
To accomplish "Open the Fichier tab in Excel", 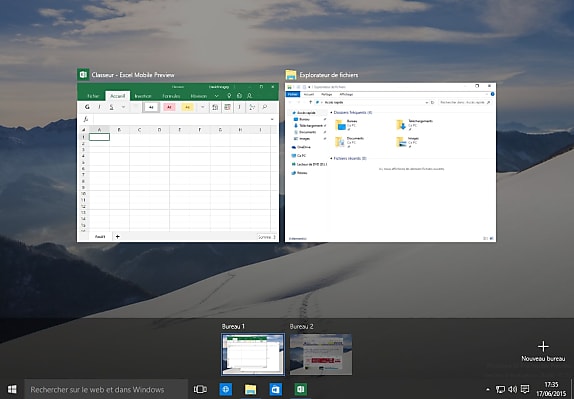I will point(93,96).
